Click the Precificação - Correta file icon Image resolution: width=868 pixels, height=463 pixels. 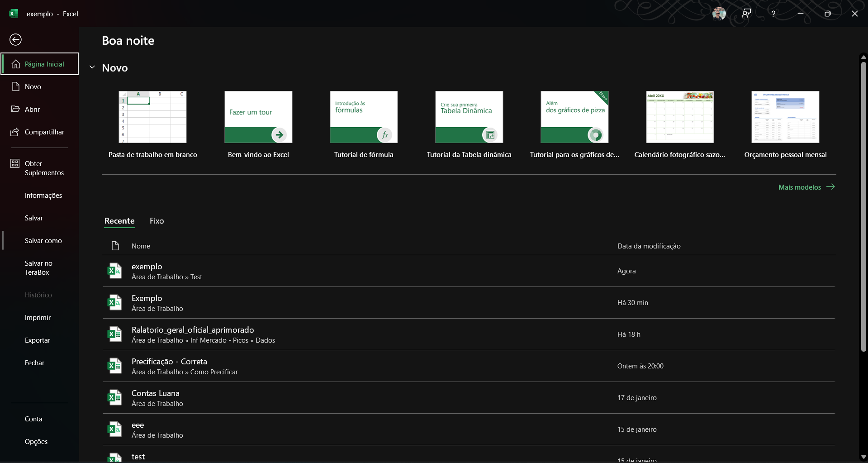click(x=114, y=366)
